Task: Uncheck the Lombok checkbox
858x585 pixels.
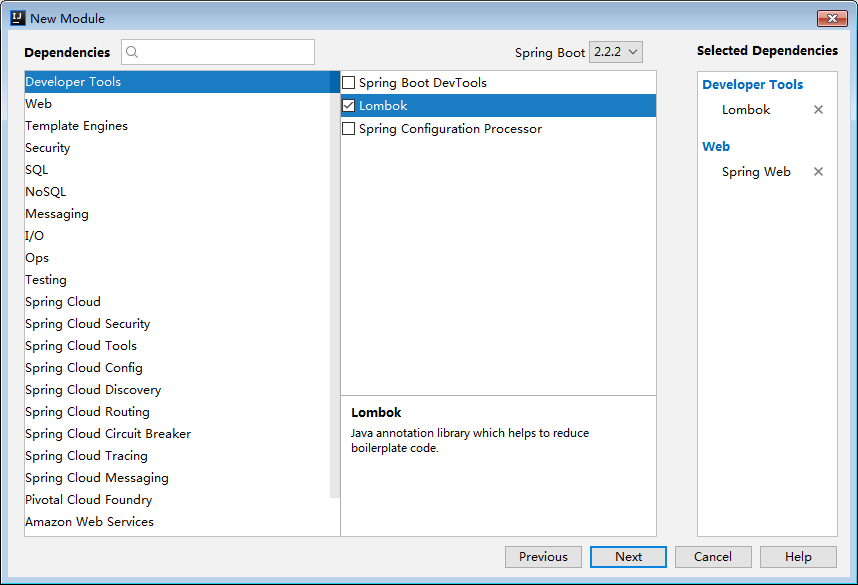Action: pyautogui.click(x=349, y=106)
